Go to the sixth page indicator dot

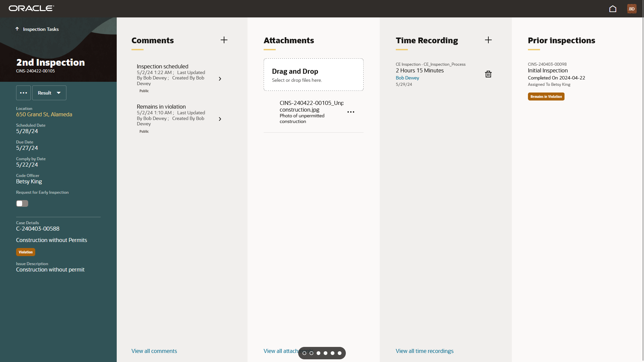pyautogui.click(x=340, y=353)
